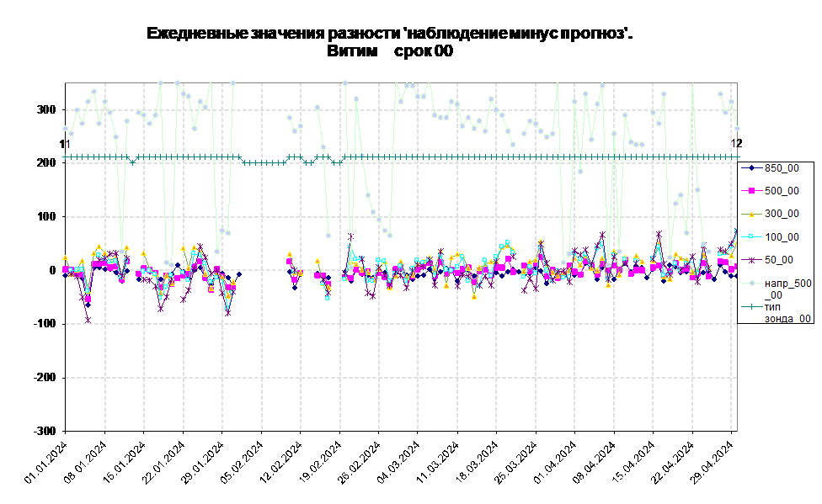Click the 50_00 legend text label
This screenshot has height=504, width=822.
point(779,260)
